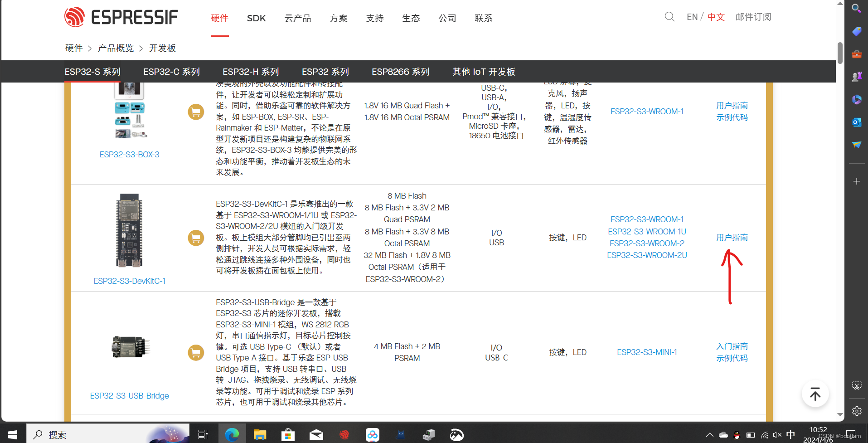This screenshot has width=868, height=443.
Task: Open the Mail app on the taskbar
Action: [x=316, y=435]
